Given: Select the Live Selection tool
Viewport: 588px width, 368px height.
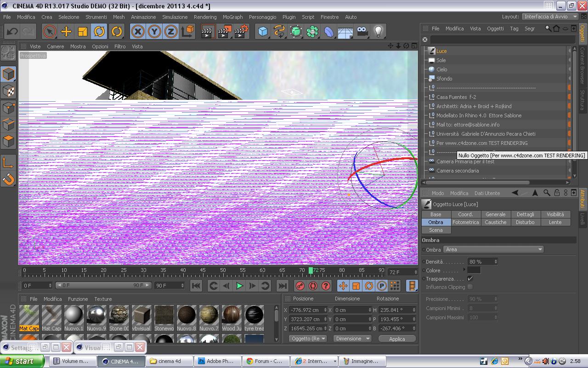Looking at the screenshot, I should pyautogui.click(x=49, y=32).
